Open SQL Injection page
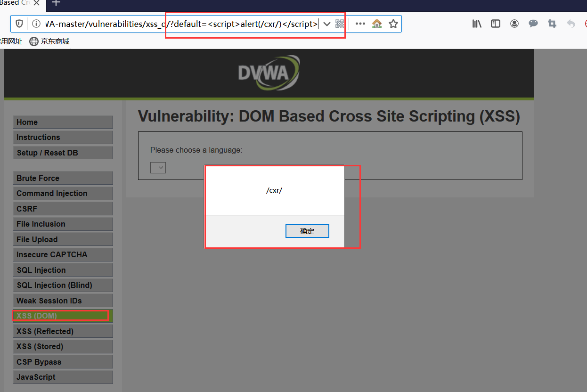 pos(63,270)
